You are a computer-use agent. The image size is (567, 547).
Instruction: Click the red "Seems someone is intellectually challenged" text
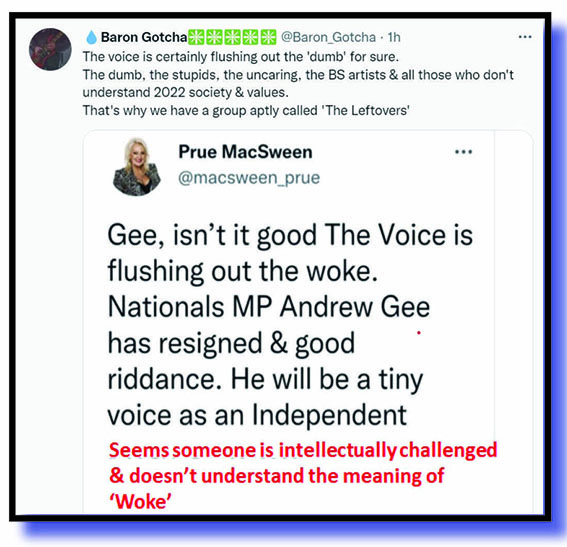[x=303, y=450]
